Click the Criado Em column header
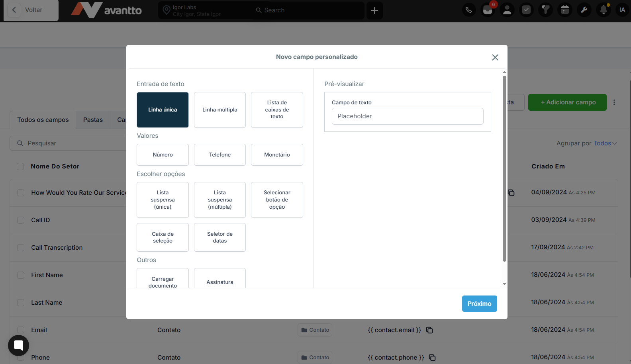631x364 pixels. (x=548, y=166)
